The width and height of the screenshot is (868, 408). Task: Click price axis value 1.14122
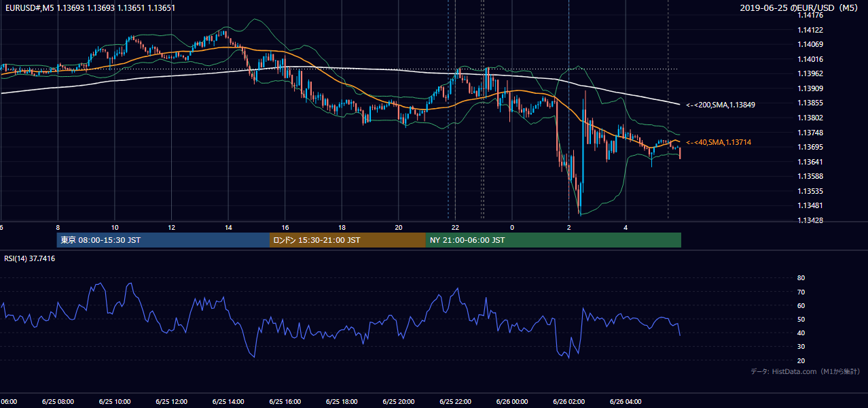[x=810, y=30]
